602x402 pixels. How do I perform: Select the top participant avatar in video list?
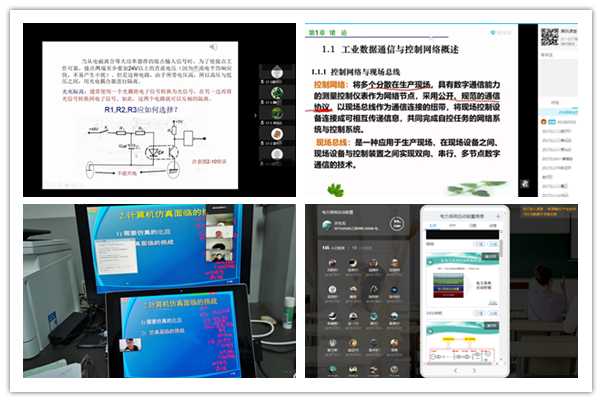coord(279,73)
